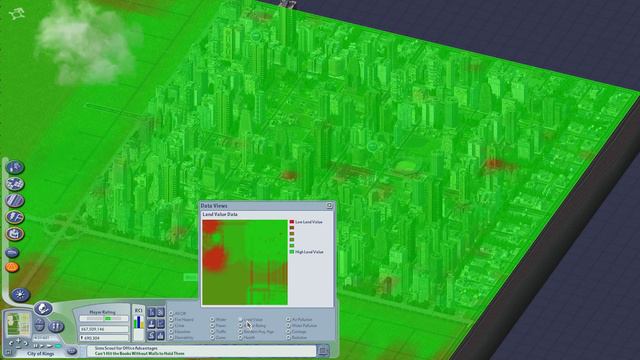Click the Land Value Data map preview
Viewport: 640px width, 360px height.
click(245, 262)
